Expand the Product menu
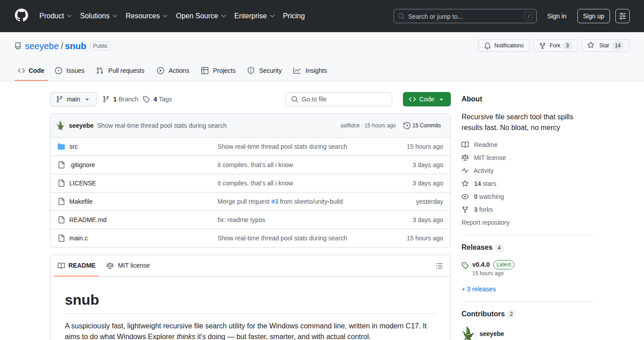The image size is (644, 340). pyautogui.click(x=55, y=16)
